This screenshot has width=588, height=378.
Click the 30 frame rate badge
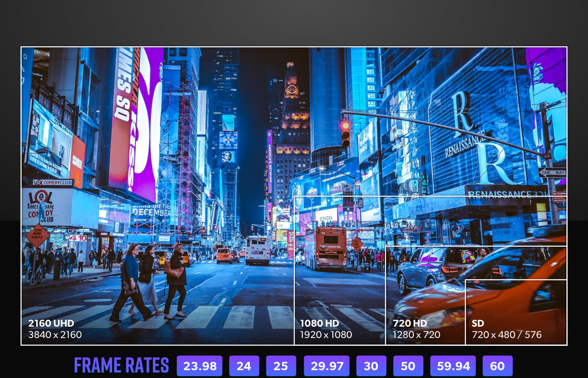[371, 366]
